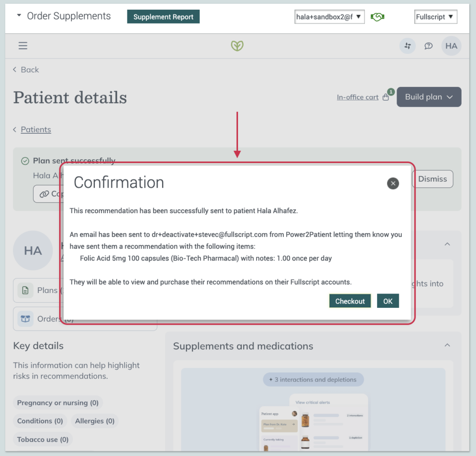The height and width of the screenshot is (456, 476).
Task: Open the HA user avatar menu
Action: (x=451, y=46)
